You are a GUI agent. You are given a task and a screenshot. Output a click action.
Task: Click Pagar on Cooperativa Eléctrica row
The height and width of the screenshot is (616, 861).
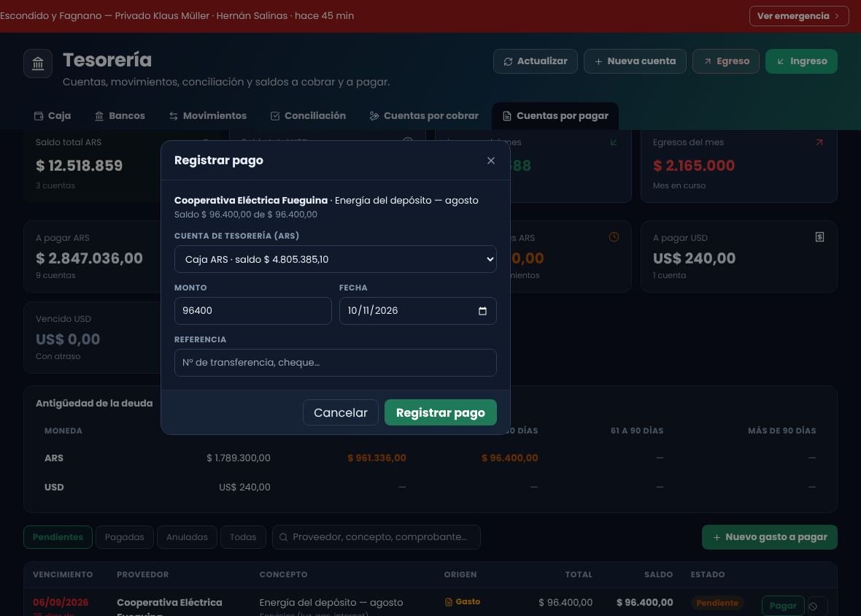point(783,606)
